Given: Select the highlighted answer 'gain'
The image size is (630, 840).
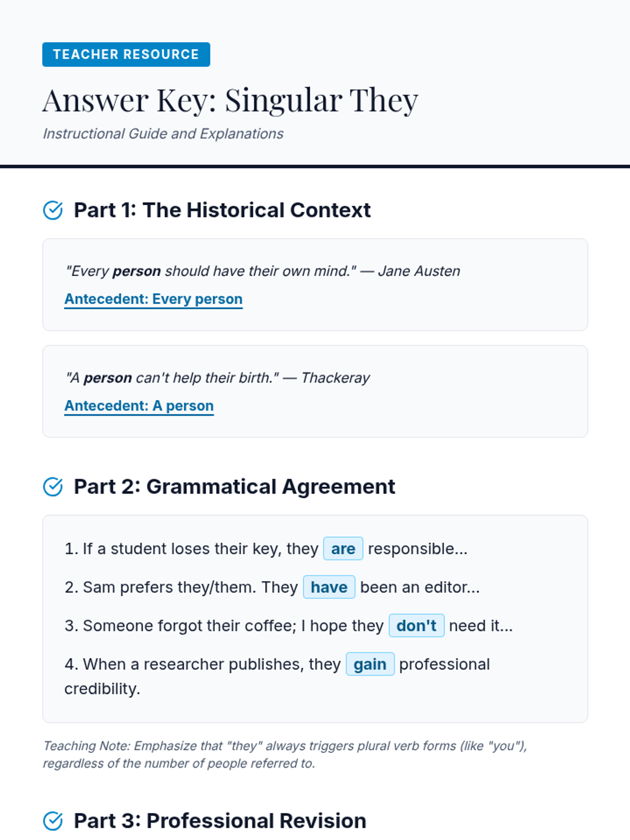Looking at the screenshot, I should click(x=370, y=665).
